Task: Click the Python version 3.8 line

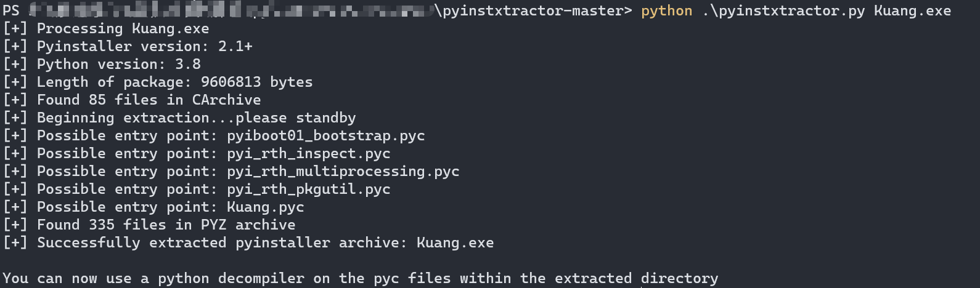Action: [118, 65]
